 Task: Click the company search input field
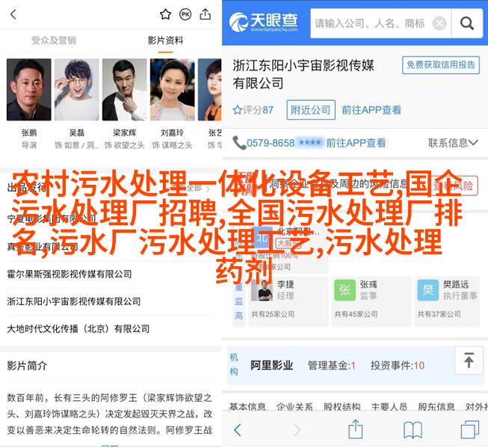371,23
